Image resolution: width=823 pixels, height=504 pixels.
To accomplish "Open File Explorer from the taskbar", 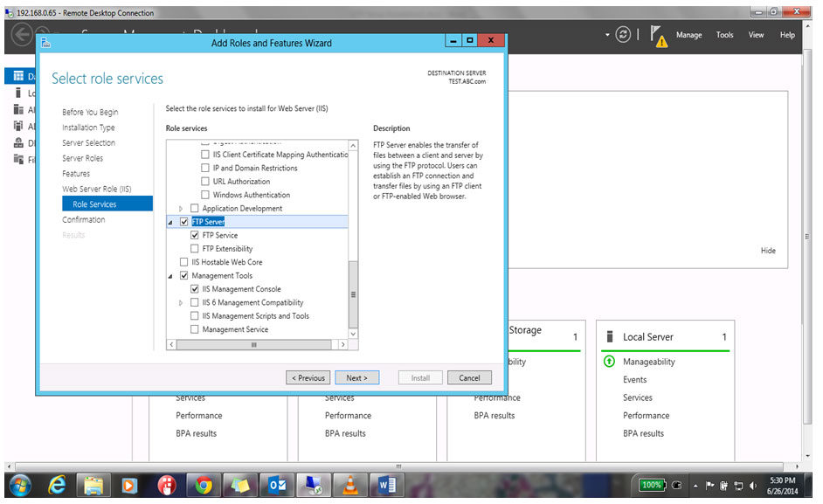I will pos(93,485).
